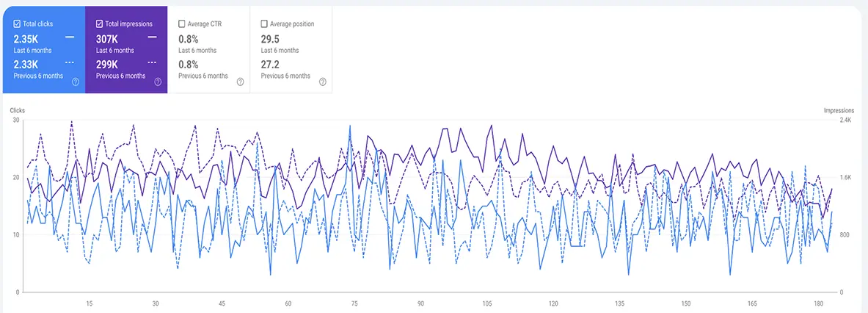Screen dimensions: 868x313
Task: Click solid line legend beside 307K impressions
Action: click(152, 37)
